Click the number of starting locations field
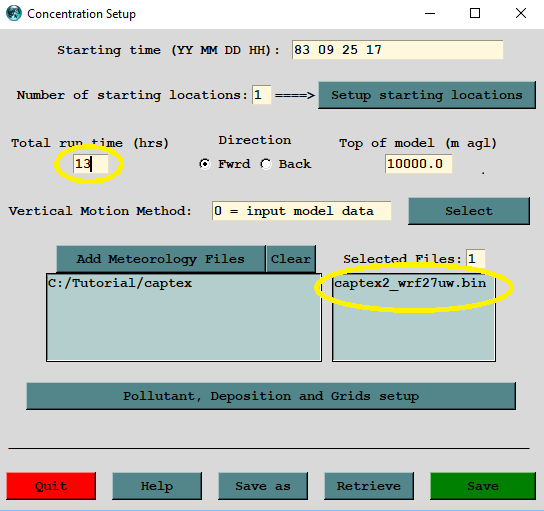Viewport: 544px width, 511px height. click(262, 95)
